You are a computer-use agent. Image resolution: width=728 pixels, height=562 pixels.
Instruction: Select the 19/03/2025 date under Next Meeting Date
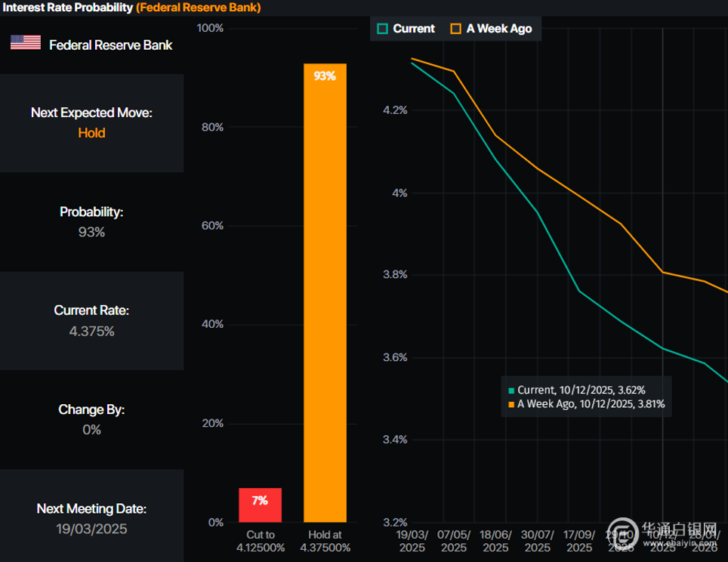[x=91, y=529]
